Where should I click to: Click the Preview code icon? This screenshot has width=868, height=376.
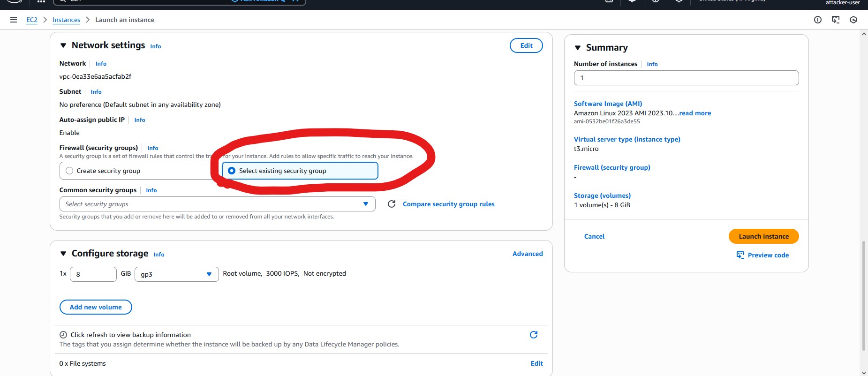740,255
